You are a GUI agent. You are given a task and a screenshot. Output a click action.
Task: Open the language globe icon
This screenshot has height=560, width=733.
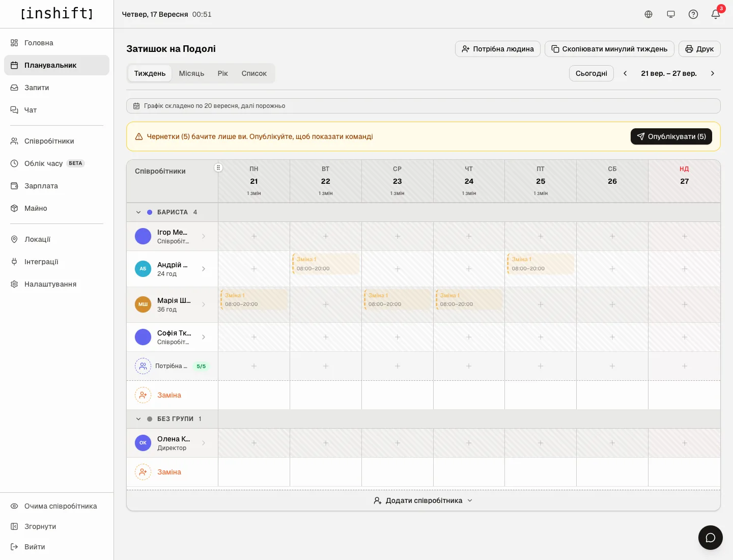[x=649, y=14]
